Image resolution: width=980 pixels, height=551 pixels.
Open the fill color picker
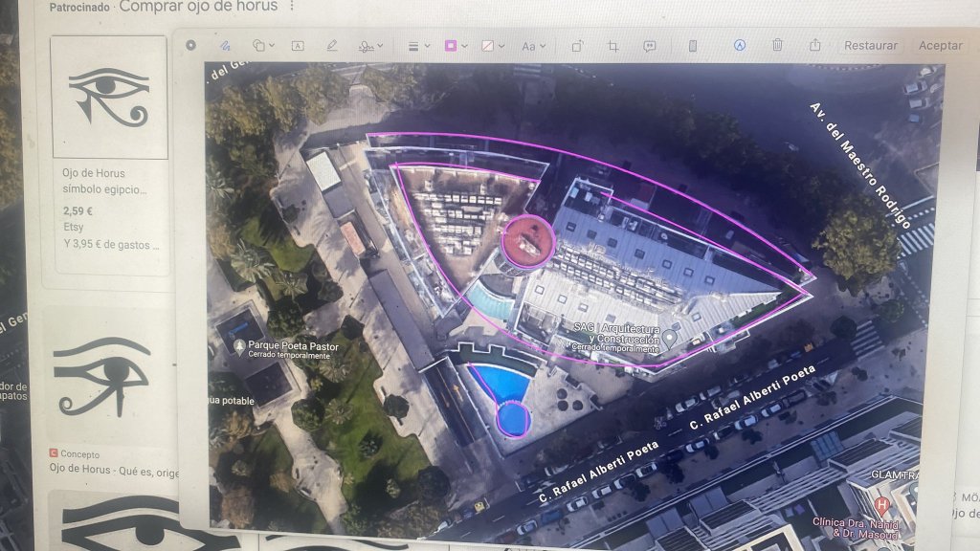click(492, 45)
